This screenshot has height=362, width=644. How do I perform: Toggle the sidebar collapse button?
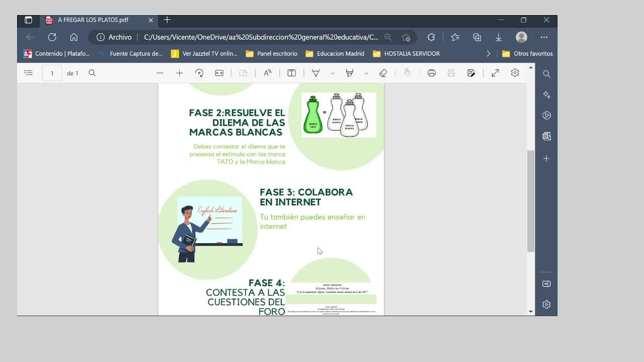point(546,284)
